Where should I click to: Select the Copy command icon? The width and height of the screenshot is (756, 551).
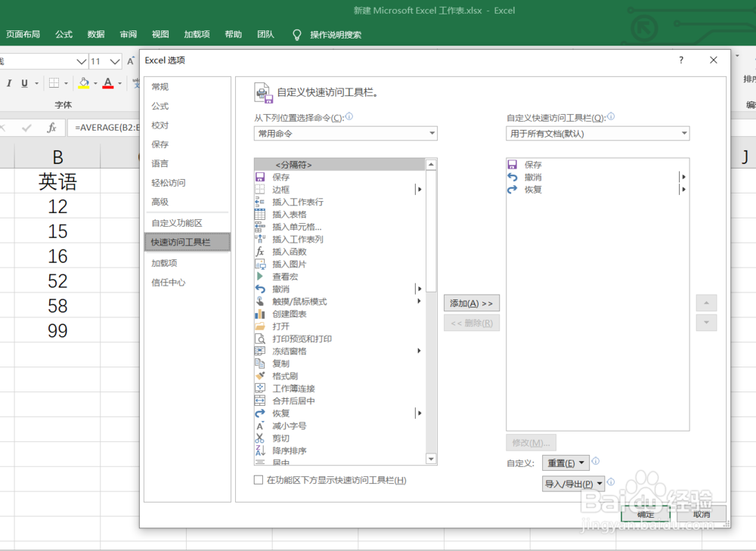(260, 364)
